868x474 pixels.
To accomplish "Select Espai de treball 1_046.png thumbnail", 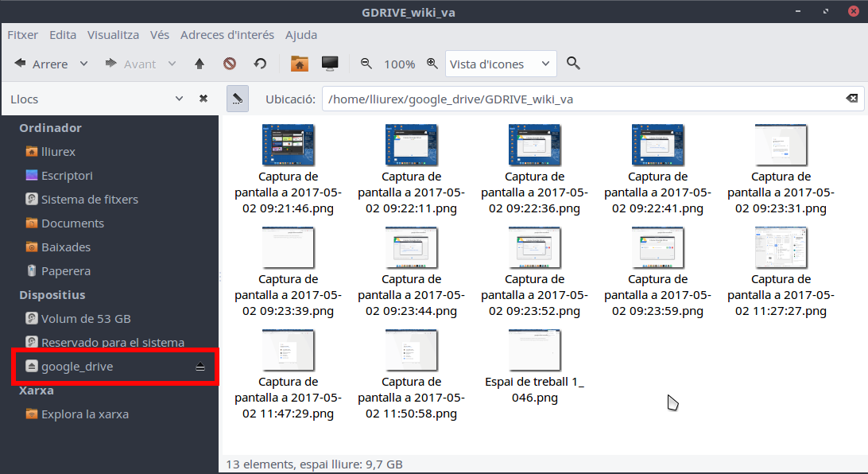I will pos(534,350).
